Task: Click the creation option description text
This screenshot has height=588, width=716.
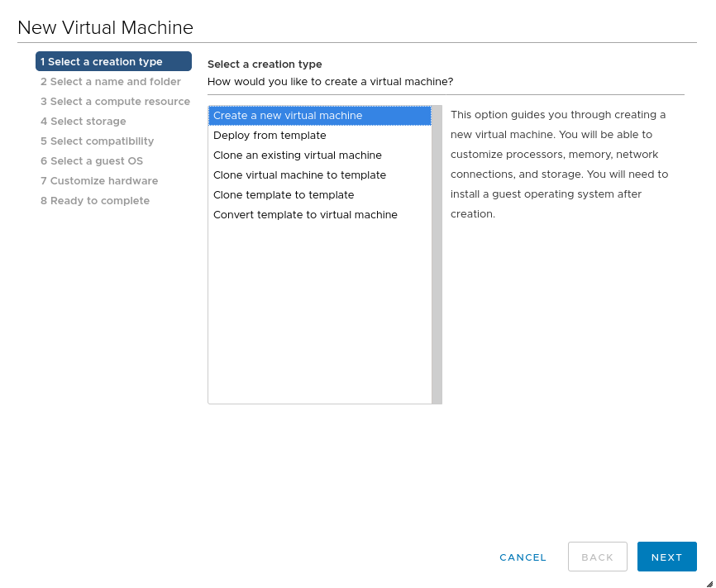Action: 559,164
